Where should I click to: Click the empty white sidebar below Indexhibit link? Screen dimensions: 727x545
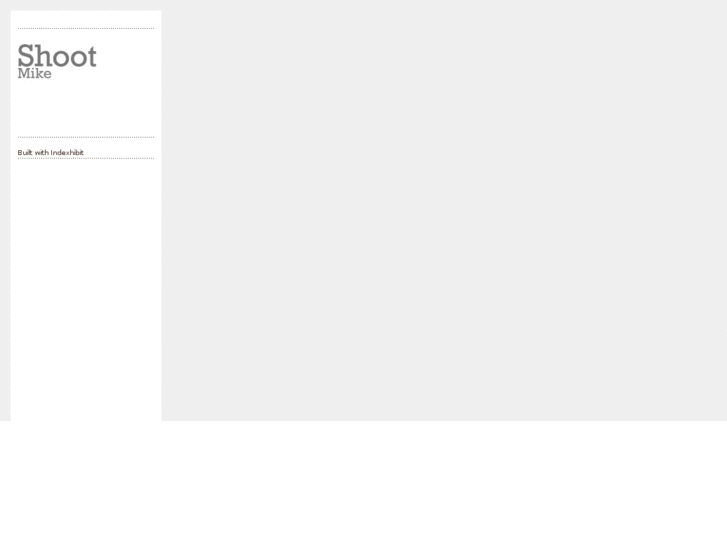86,288
